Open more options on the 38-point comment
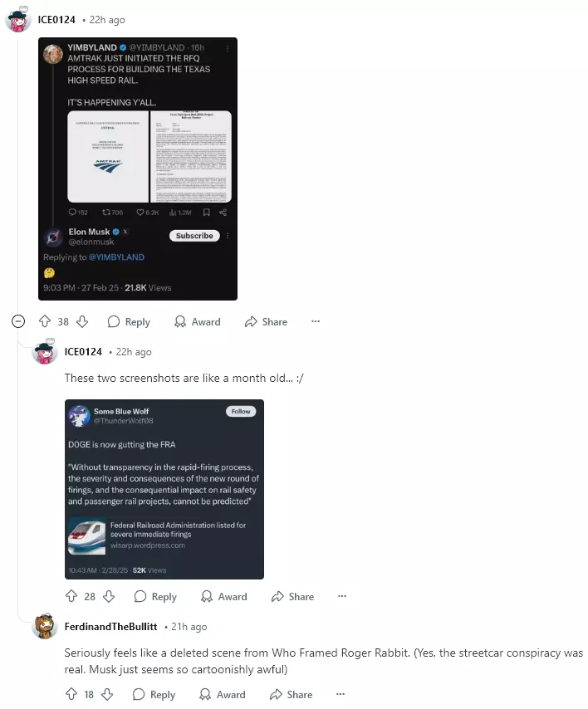The image size is (588, 709). pos(316,321)
